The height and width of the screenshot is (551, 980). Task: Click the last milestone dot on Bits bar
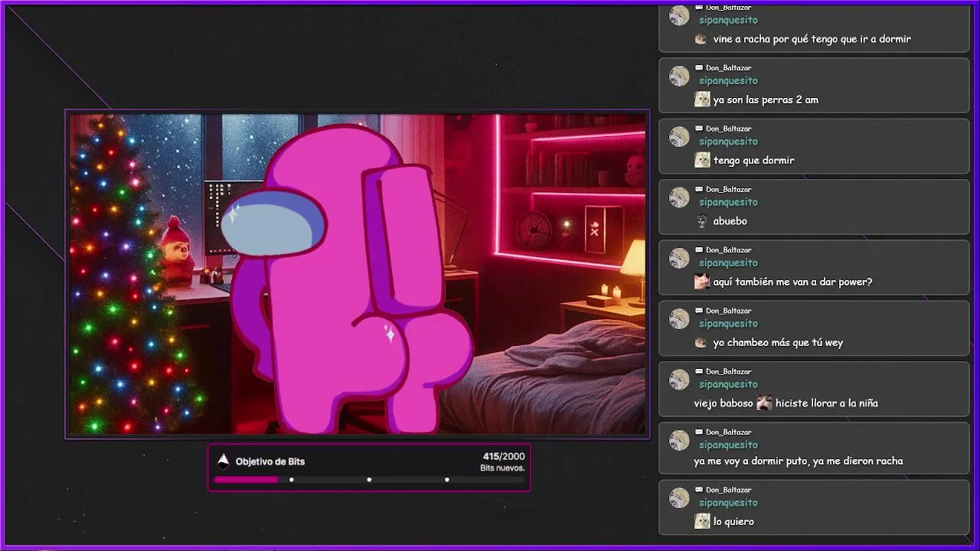[x=447, y=480]
